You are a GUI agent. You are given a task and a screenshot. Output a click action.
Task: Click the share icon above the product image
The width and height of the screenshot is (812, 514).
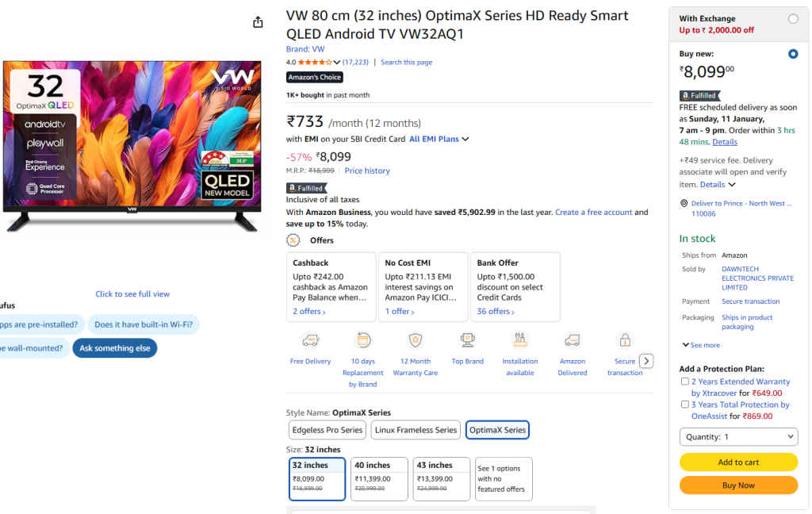click(258, 22)
